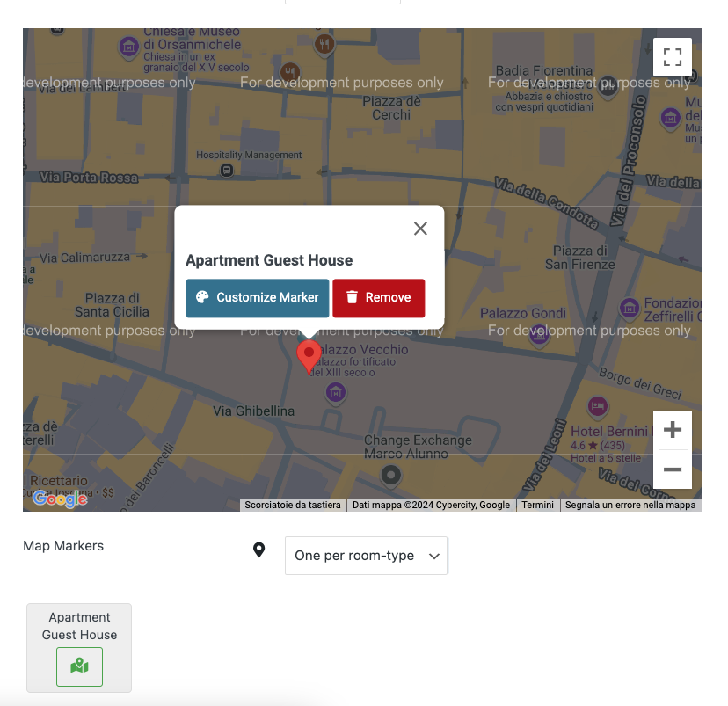Click the Borgo dei Greci label
The height and width of the screenshot is (706, 728).
[640, 383]
